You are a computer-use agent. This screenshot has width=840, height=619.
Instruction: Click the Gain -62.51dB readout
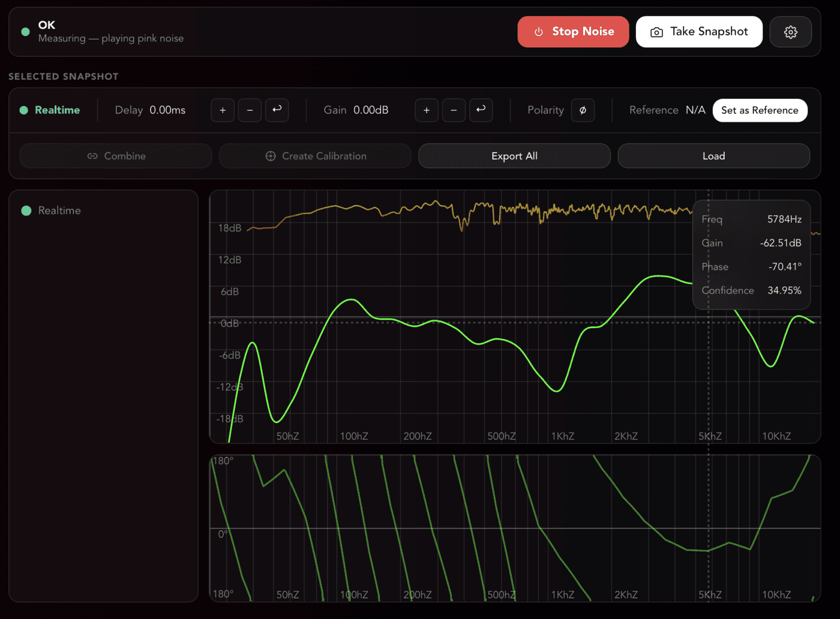[751, 243]
